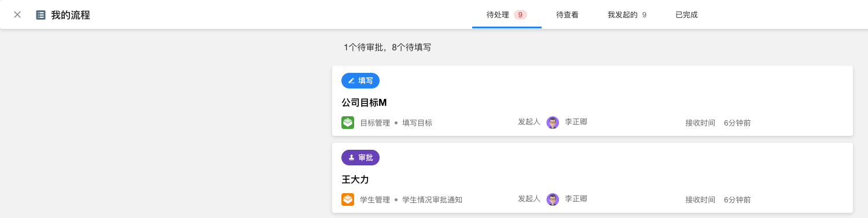Click 李正卿's avatar in 公司目标M card
This screenshot has height=218, width=868.
pyautogui.click(x=553, y=123)
